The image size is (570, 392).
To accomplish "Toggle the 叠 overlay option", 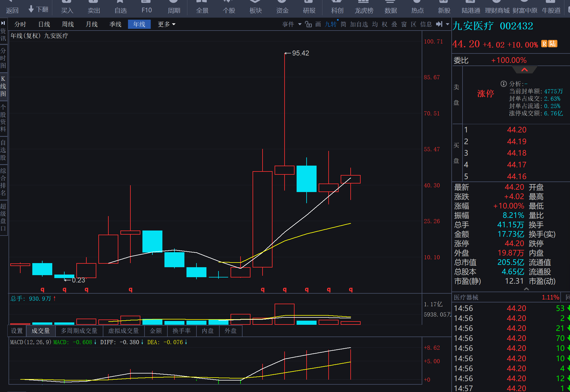I will [x=394, y=24].
